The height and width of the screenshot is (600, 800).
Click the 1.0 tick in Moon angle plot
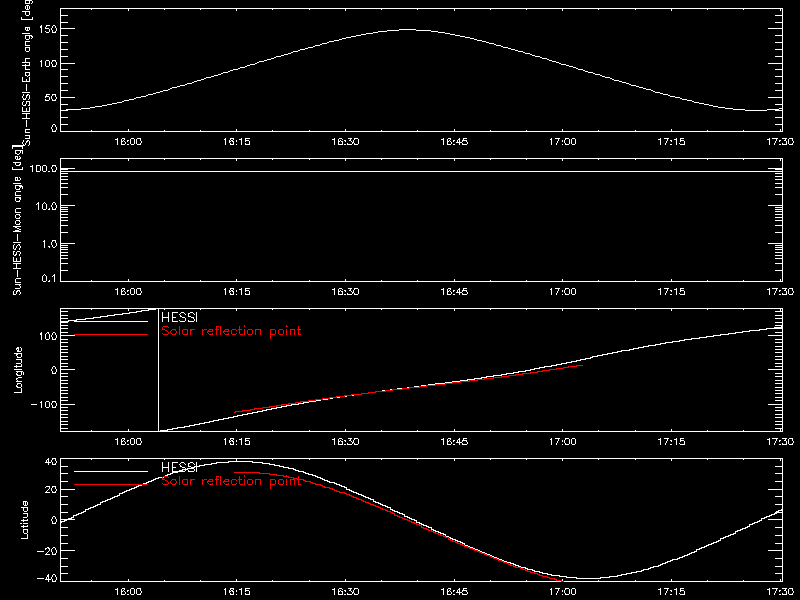click(x=49, y=244)
